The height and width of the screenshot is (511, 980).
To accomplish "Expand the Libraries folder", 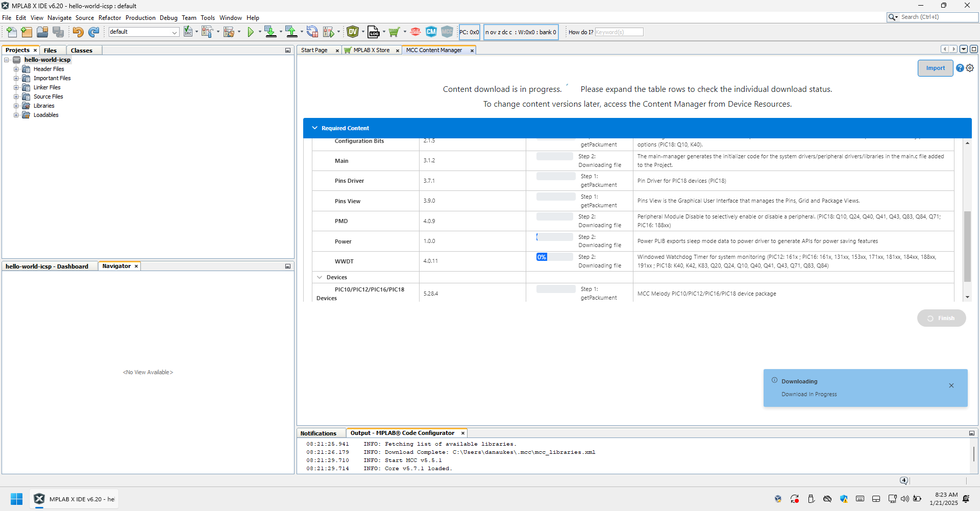I will (16, 106).
